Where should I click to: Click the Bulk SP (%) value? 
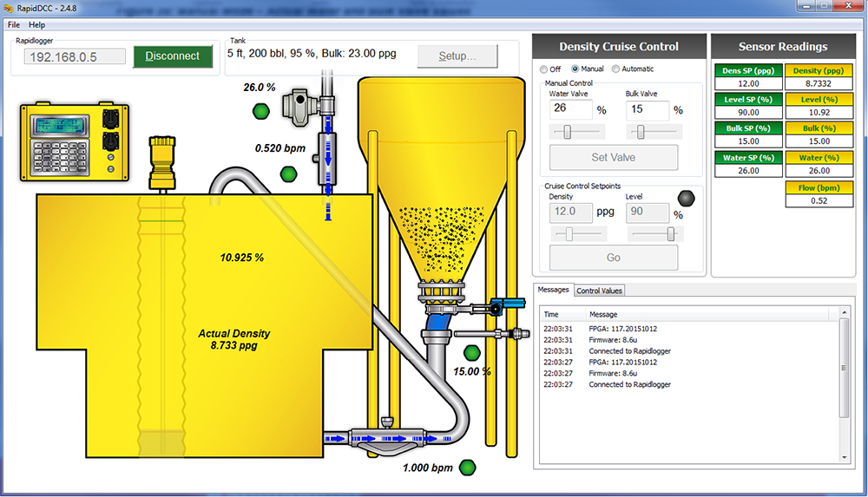pos(748,141)
